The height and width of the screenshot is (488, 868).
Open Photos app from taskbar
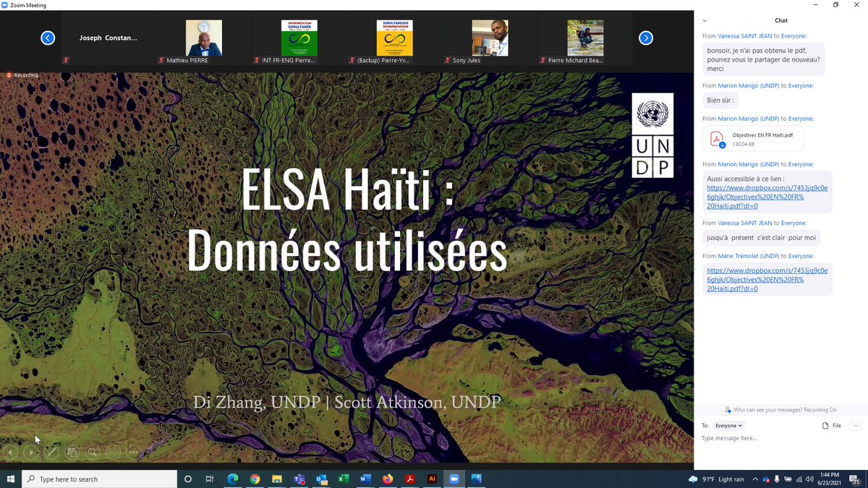[x=476, y=479]
